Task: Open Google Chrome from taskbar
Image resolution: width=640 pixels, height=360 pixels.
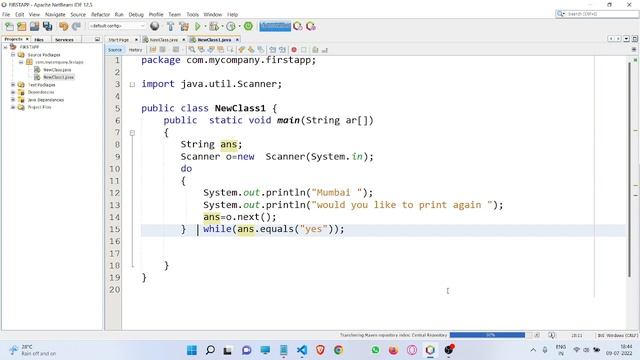Action: click(338, 350)
